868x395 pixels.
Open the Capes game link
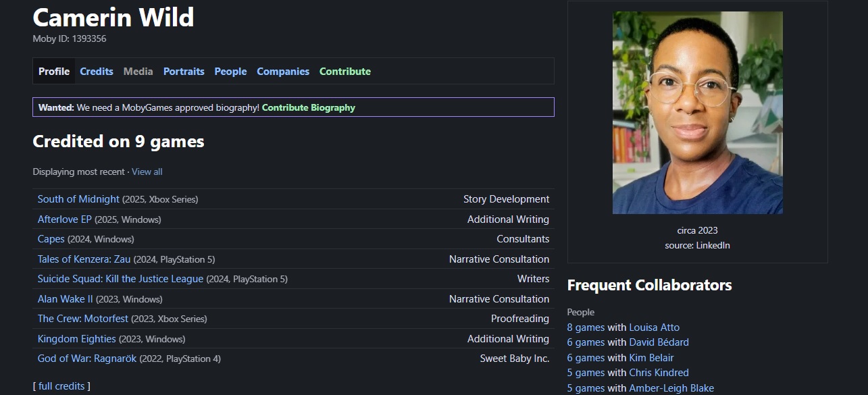[x=51, y=239]
